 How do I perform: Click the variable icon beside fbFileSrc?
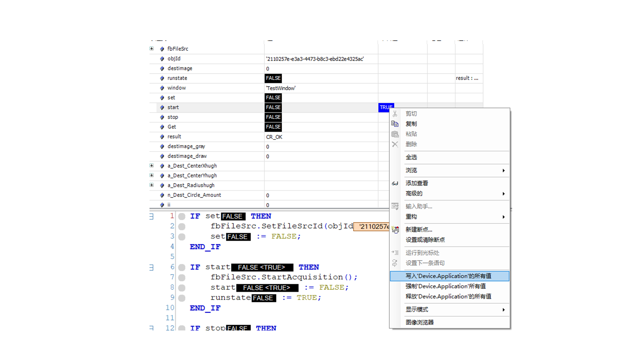pos(162,49)
